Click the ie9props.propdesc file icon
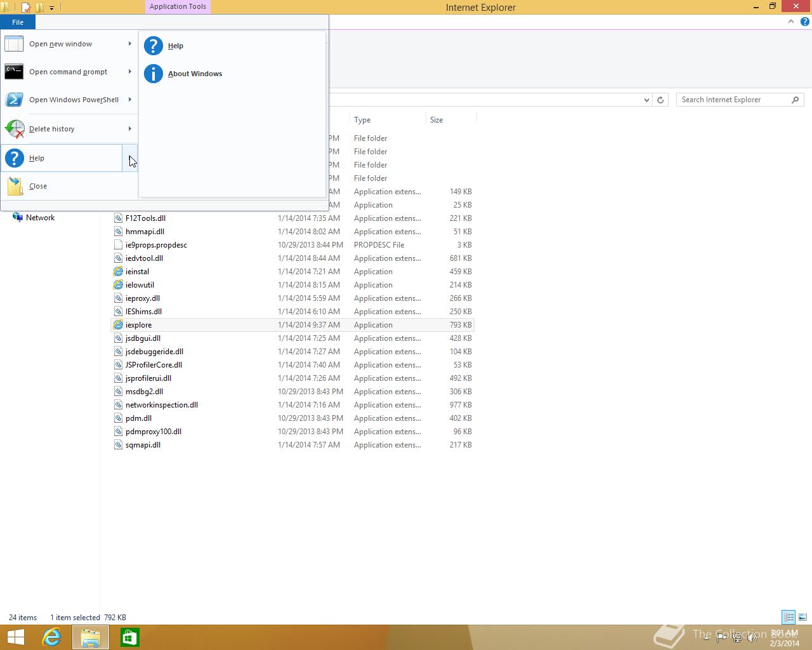 (x=118, y=245)
